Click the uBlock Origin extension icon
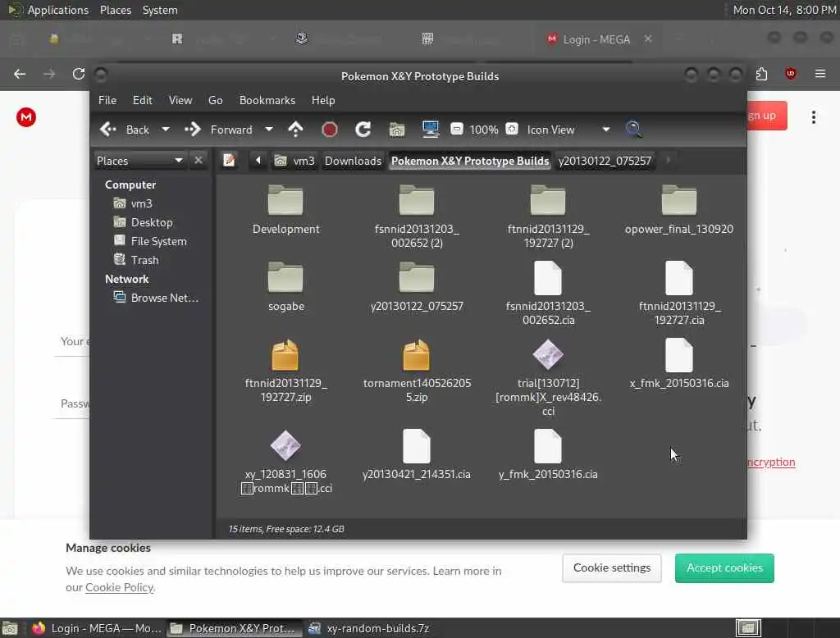 [790, 73]
